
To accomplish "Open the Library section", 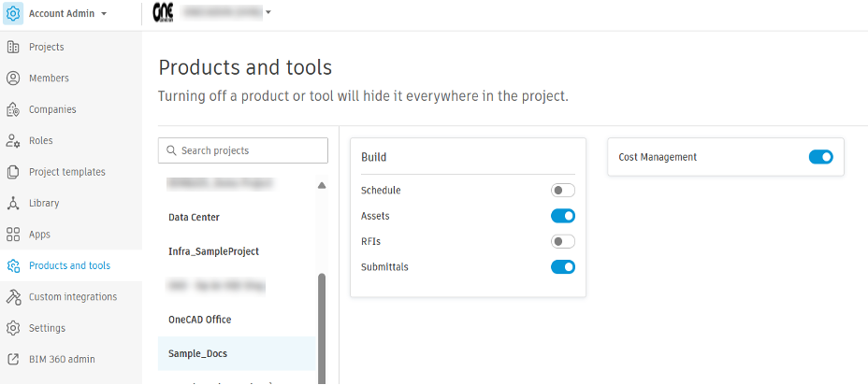I will (x=44, y=203).
